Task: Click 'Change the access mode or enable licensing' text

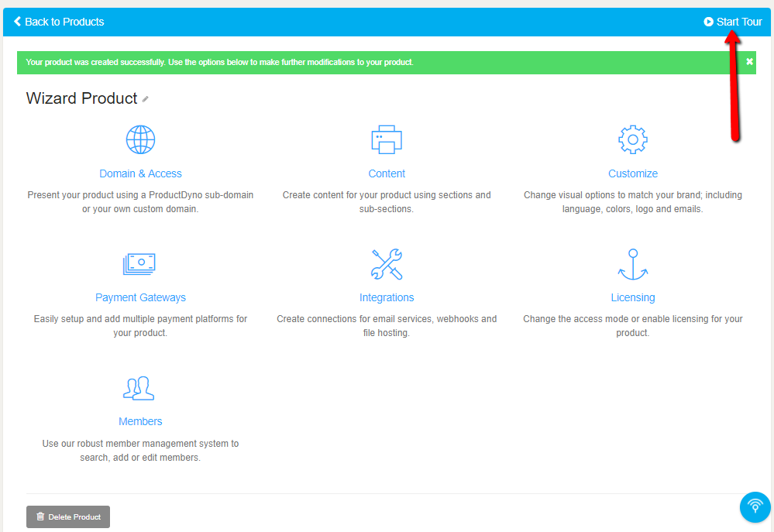Action: click(x=633, y=326)
